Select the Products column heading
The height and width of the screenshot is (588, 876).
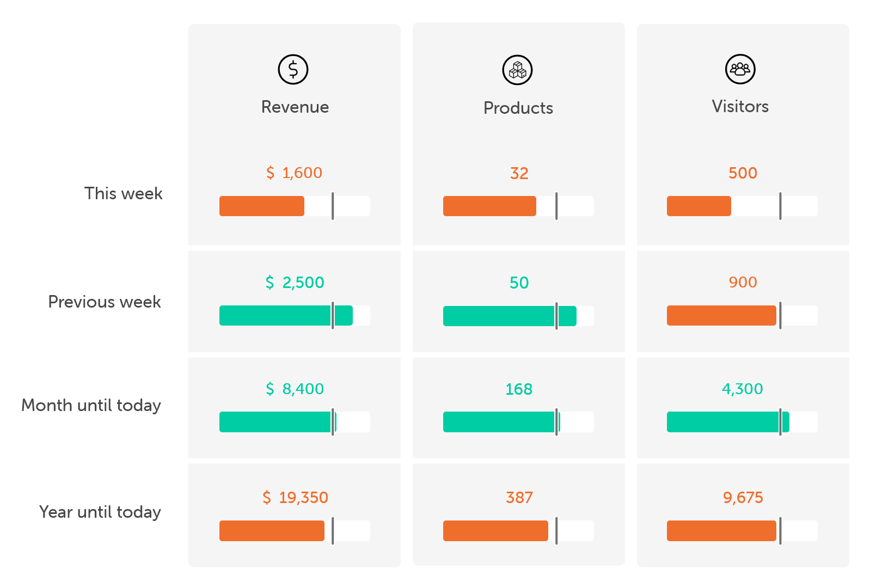click(x=518, y=108)
